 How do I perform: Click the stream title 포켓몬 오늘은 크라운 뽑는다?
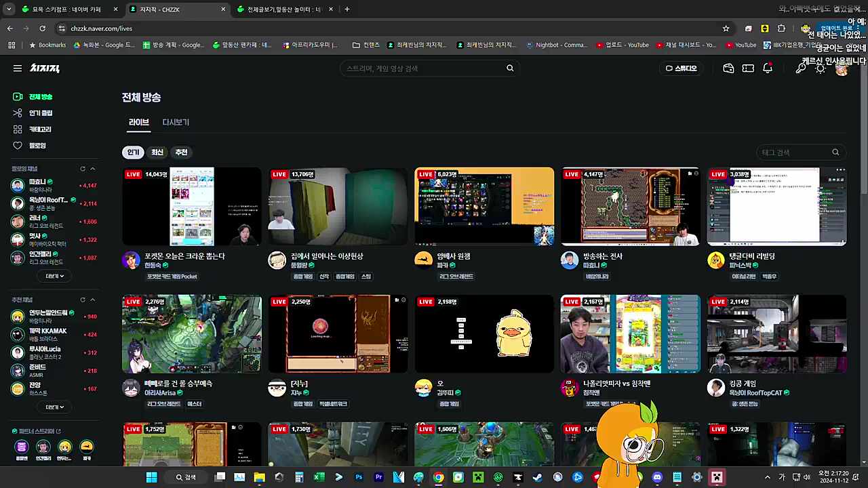click(x=184, y=256)
